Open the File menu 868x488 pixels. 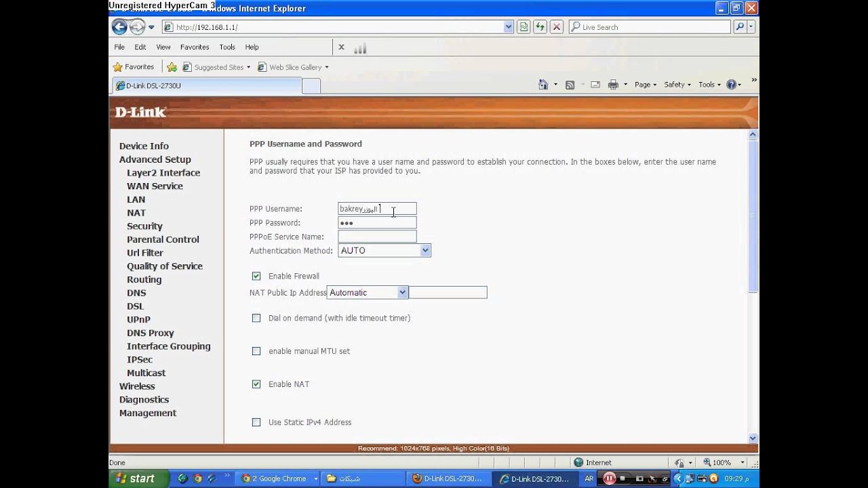click(x=119, y=47)
